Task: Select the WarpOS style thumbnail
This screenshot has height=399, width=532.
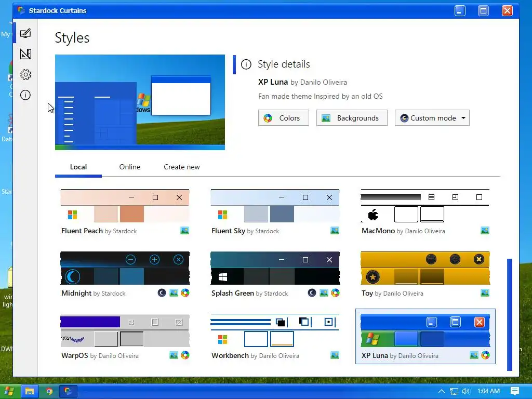Action: 125,330
